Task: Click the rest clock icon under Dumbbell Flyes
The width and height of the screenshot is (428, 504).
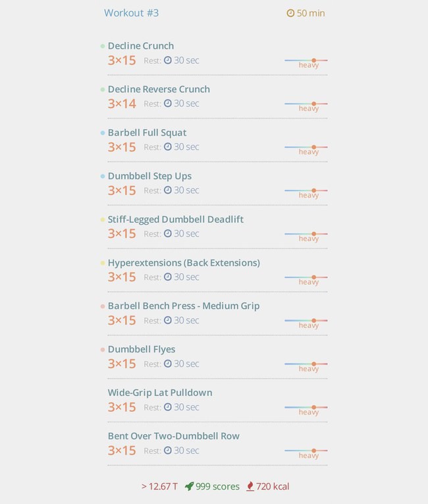Action: 168,364
